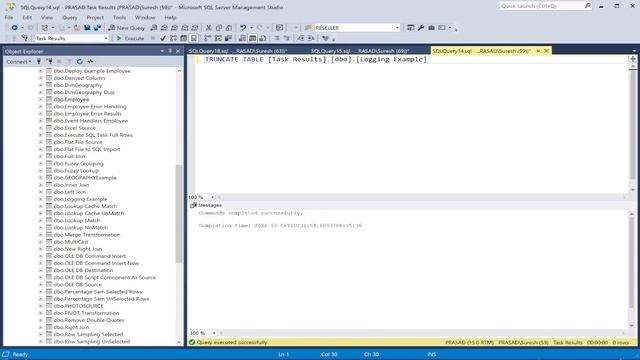Click the Display Estimated Execution Plan icon

click(173, 38)
